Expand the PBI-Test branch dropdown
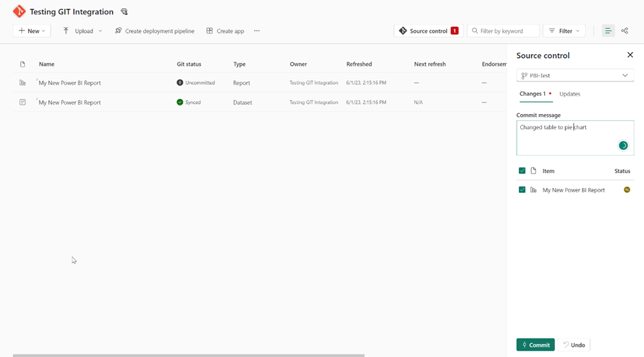Viewport: 644px width, 357px height. click(575, 75)
